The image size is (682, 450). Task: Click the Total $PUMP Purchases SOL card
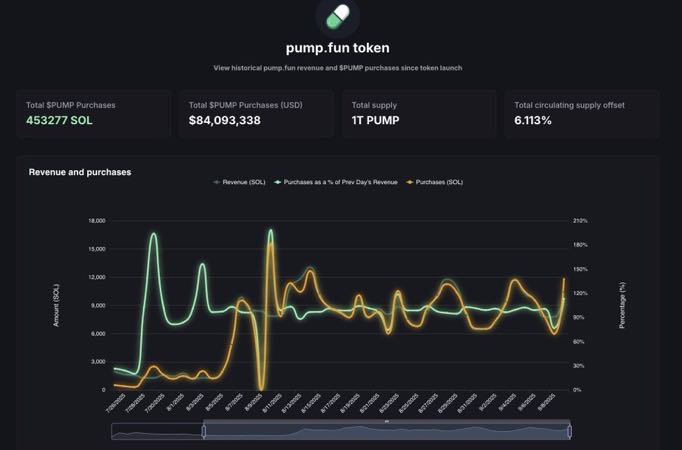93,114
